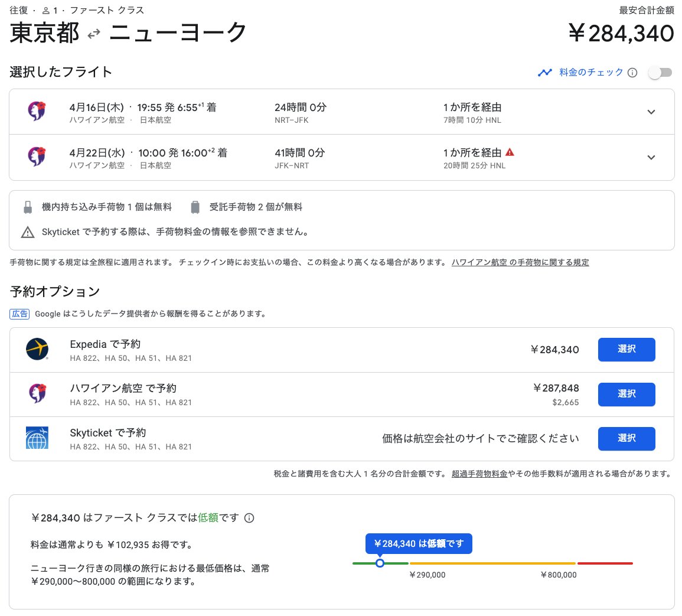Click the info icon beside 低額です
The image size is (682, 616).
point(249,518)
